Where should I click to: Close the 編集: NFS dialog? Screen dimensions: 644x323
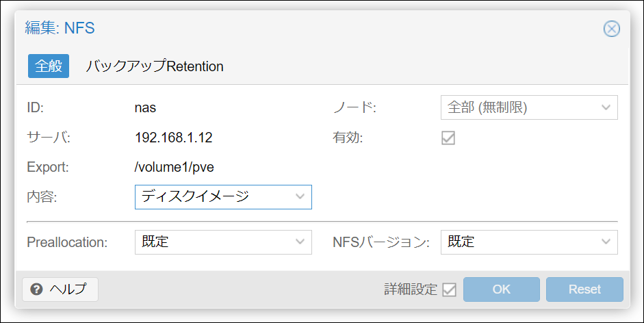[x=611, y=29]
